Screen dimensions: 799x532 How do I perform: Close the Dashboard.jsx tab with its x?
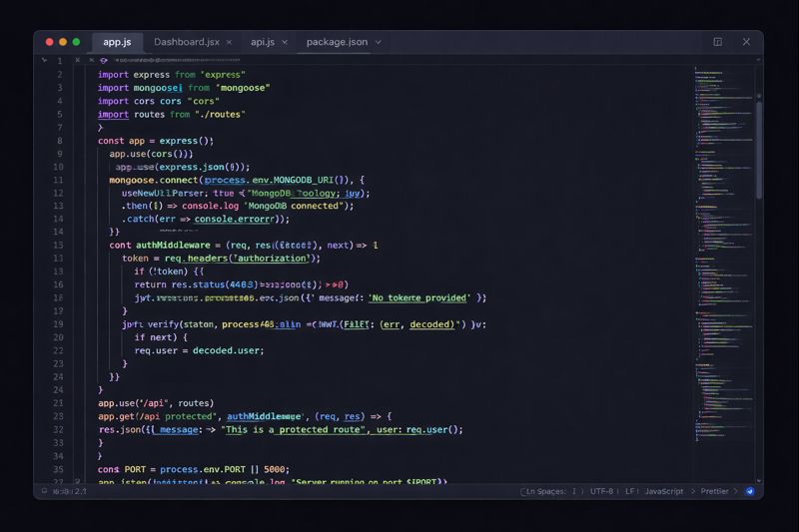230,42
